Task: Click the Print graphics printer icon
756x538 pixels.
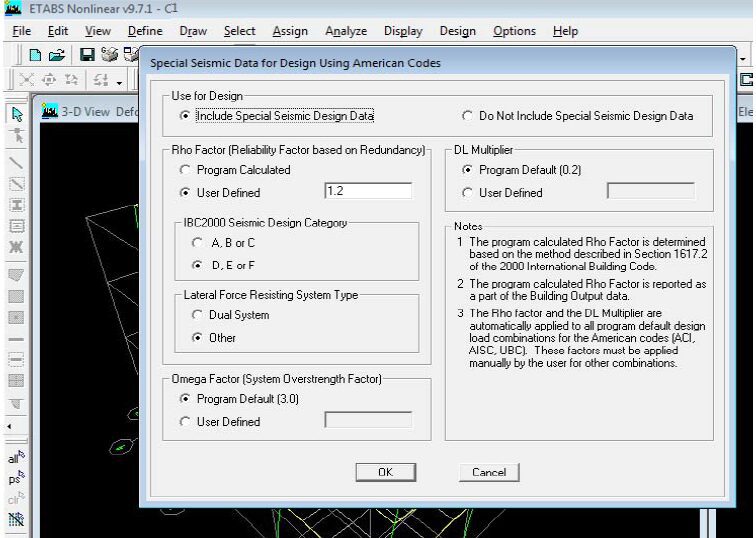Action: 109,55
